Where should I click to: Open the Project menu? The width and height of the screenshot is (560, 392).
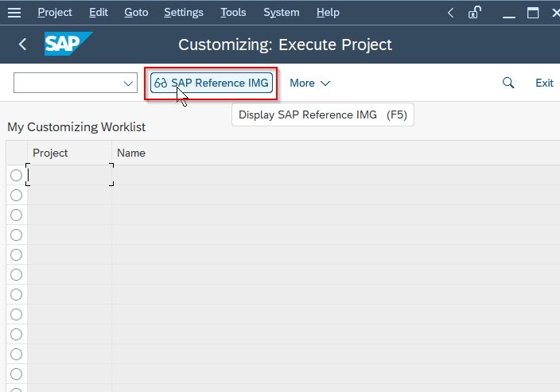(55, 13)
